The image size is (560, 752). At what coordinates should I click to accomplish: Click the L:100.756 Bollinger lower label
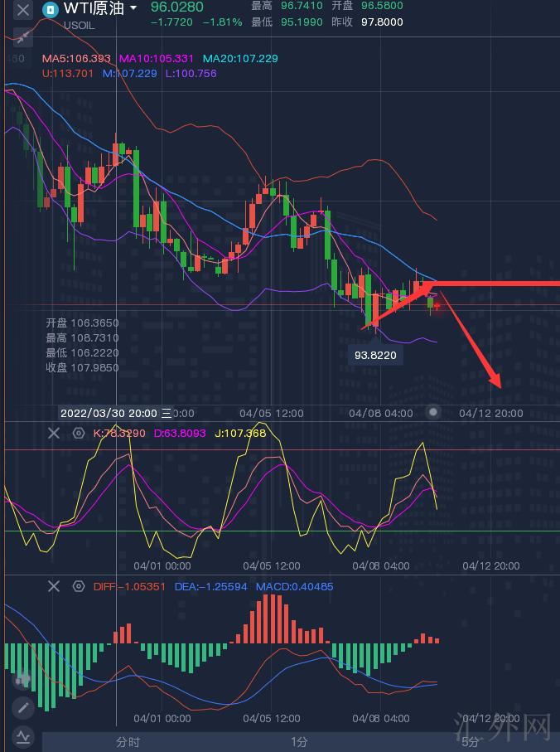[191, 74]
